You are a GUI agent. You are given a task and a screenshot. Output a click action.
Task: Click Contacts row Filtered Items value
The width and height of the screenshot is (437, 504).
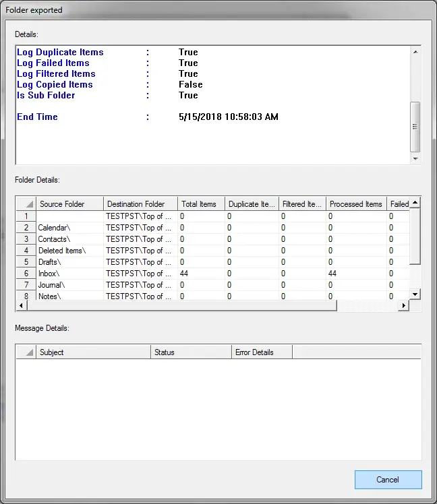[x=302, y=239]
